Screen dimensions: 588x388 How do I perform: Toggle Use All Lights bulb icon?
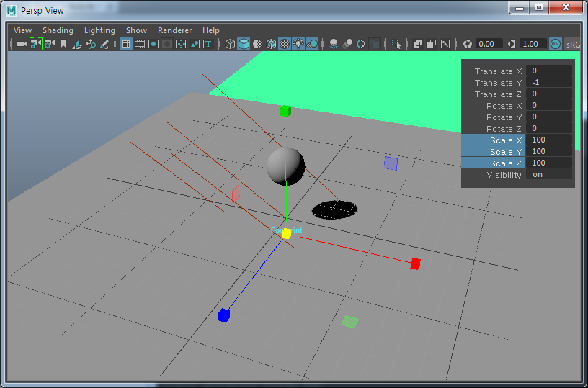tap(298, 44)
